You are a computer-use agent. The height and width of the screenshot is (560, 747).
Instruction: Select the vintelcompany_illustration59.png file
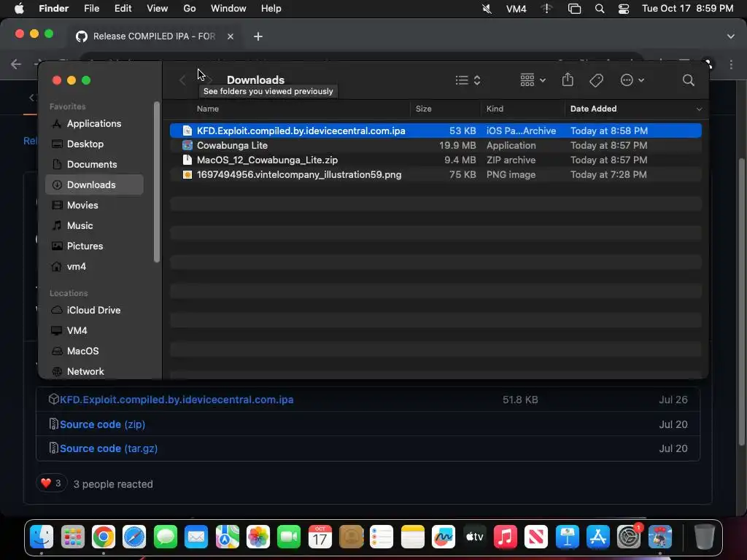click(x=436, y=175)
